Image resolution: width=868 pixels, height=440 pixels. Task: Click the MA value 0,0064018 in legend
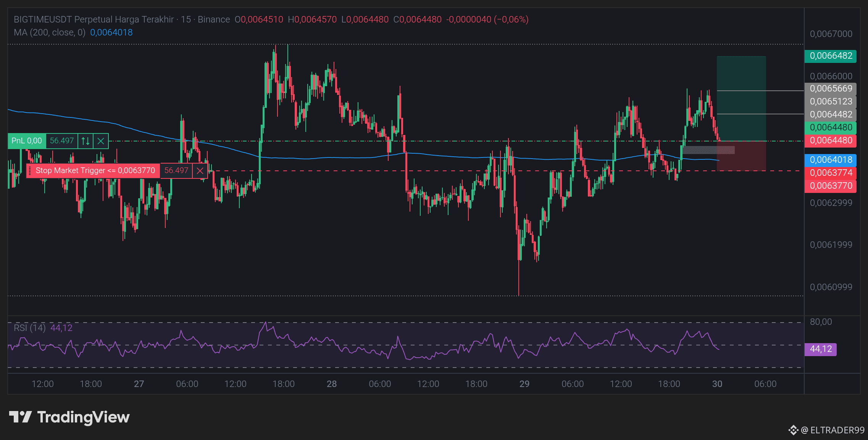(x=111, y=32)
